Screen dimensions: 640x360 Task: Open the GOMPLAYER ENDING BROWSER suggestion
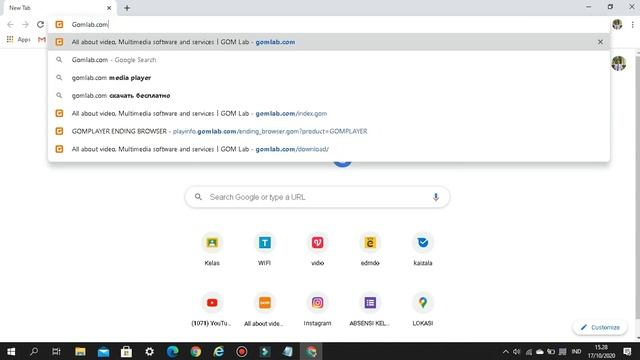pyautogui.click(x=329, y=131)
